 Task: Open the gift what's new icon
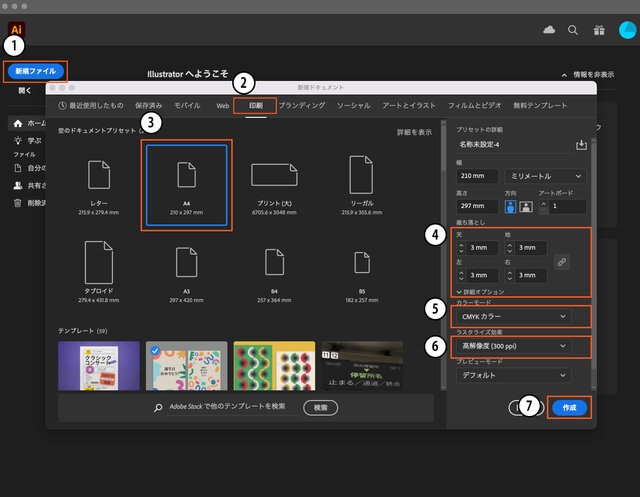[x=599, y=30]
